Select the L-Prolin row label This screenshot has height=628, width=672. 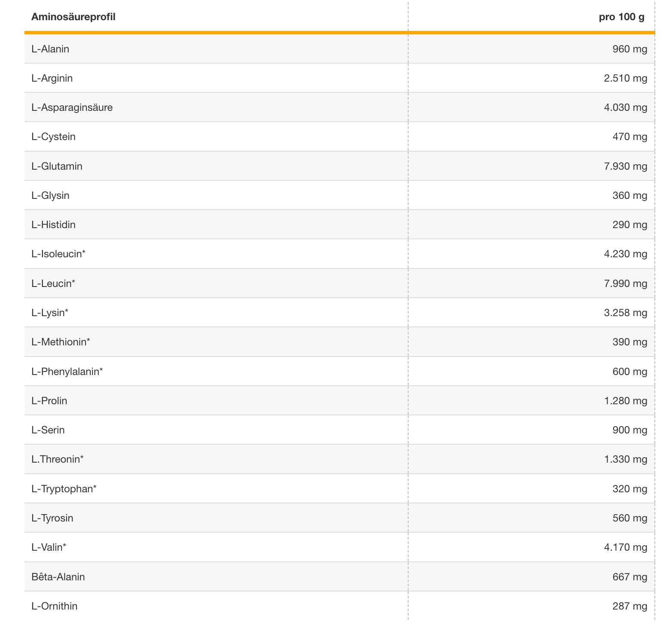[49, 401]
